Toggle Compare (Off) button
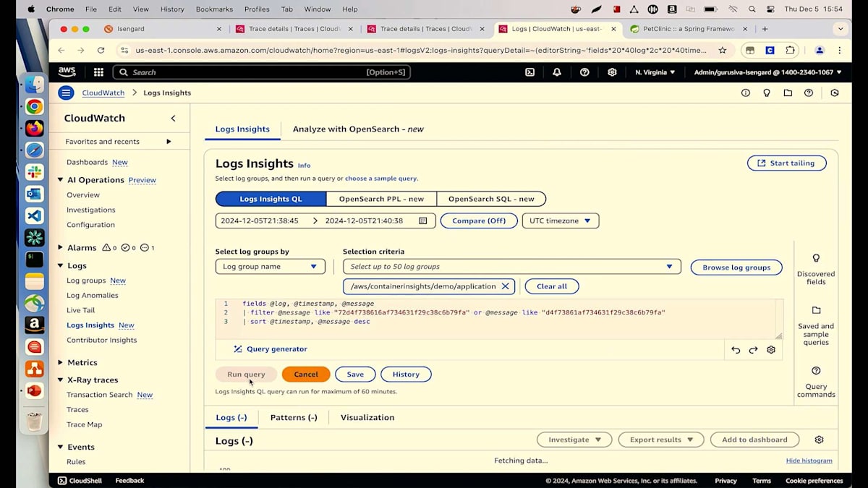 click(x=479, y=221)
